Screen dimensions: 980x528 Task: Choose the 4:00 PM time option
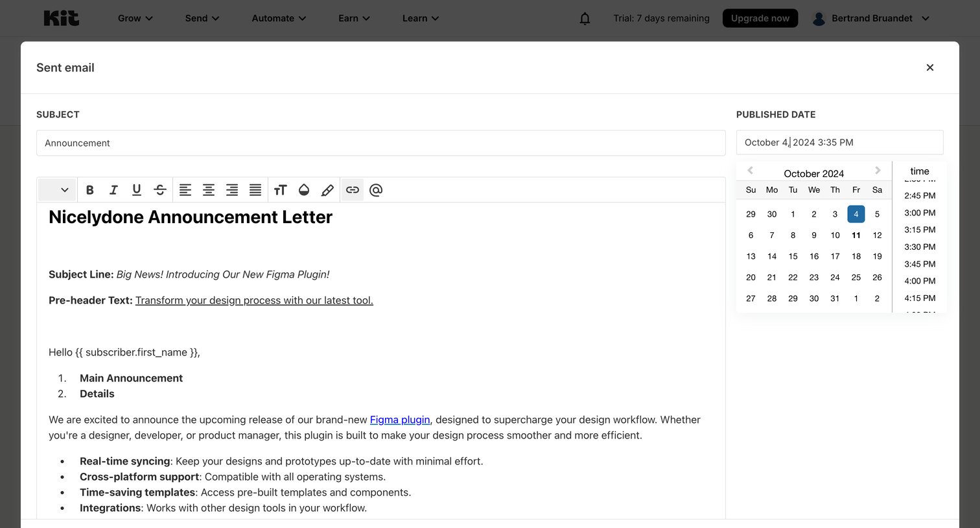tap(920, 281)
